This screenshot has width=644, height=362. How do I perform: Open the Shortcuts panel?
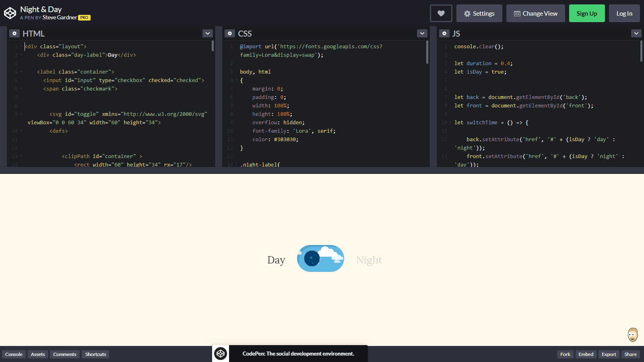(95, 354)
